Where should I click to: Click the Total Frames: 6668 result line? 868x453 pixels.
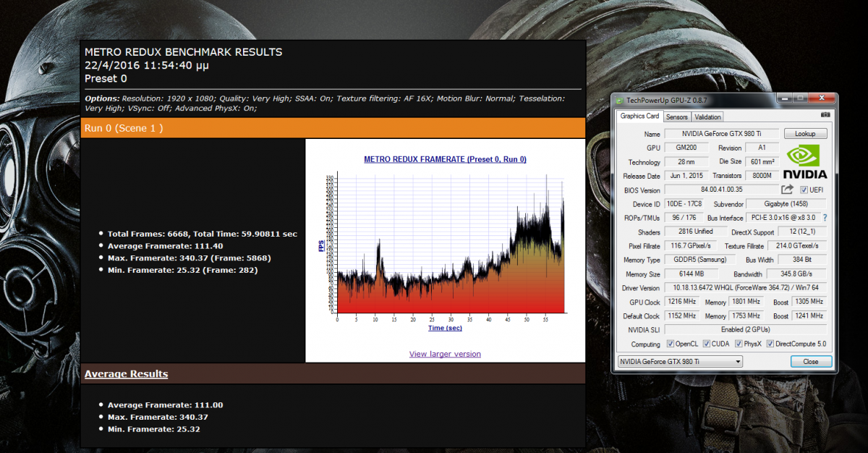(203, 234)
